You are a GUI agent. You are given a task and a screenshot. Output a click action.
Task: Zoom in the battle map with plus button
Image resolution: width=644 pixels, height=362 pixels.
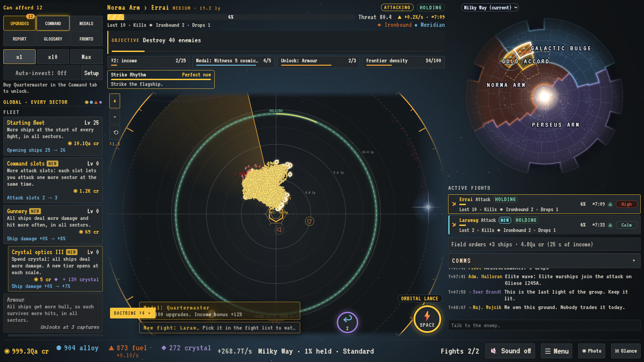pos(115,101)
